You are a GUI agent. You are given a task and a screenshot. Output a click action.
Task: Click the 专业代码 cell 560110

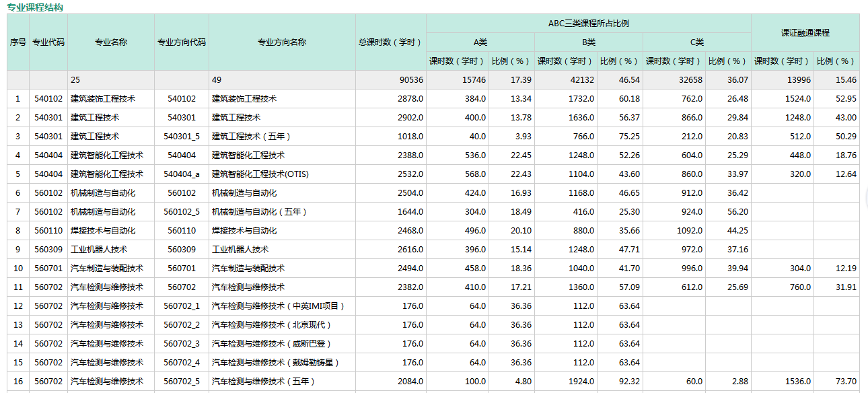point(48,230)
